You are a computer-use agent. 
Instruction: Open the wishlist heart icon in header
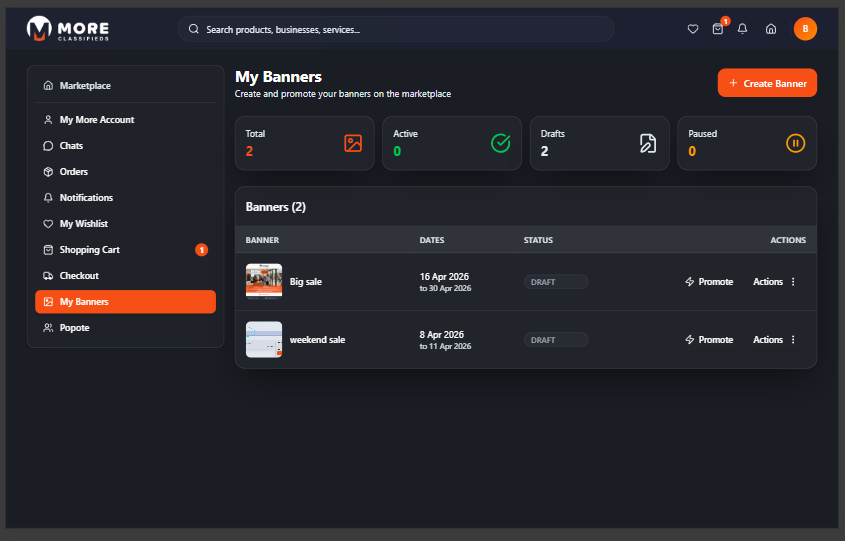pyautogui.click(x=693, y=29)
